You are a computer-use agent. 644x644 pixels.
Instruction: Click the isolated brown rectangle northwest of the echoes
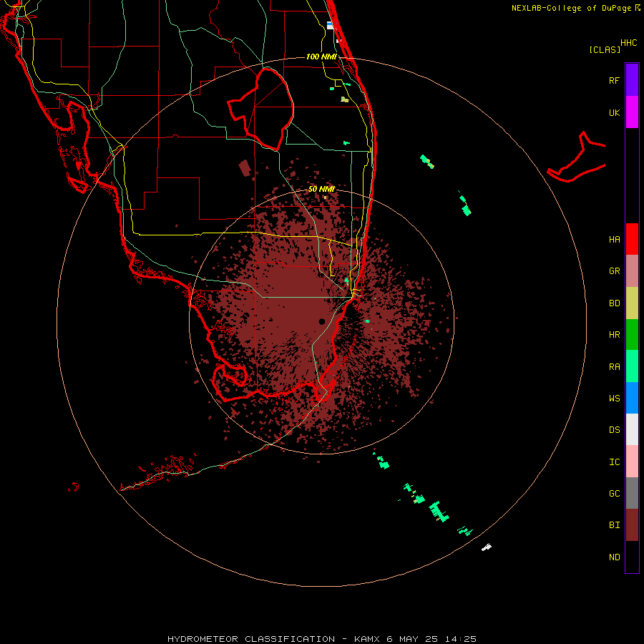[245, 168]
